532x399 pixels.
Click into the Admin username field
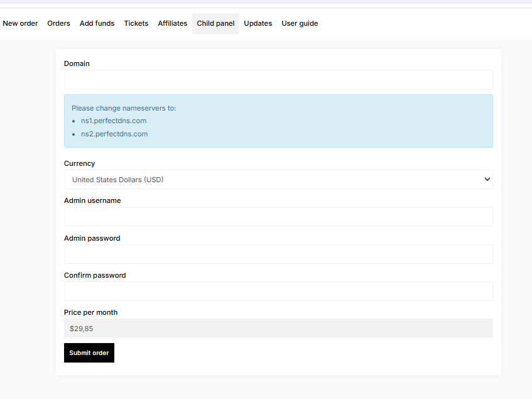coord(278,217)
